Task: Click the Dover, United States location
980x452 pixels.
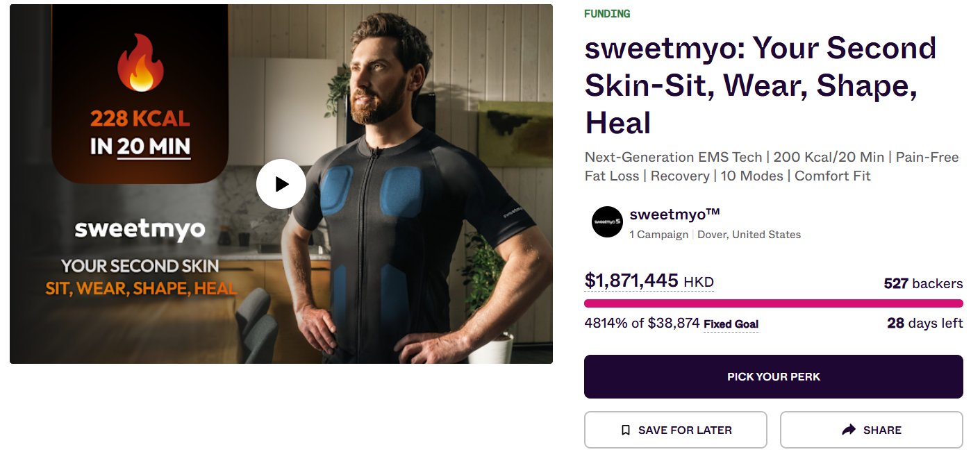Action: 749,235
